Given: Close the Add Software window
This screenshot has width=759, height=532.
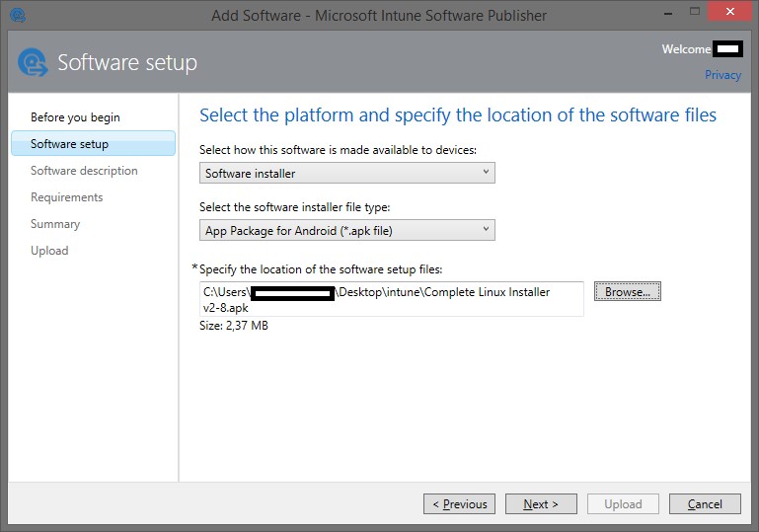Looking at the screenshot, I should pos(730,12).
